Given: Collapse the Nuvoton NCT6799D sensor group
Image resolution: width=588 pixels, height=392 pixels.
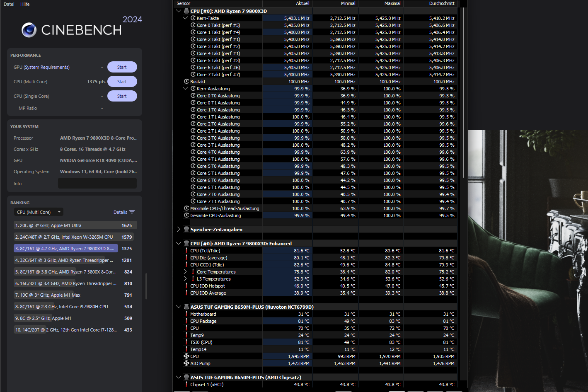Looking at the screenshot, I should 179,307.
